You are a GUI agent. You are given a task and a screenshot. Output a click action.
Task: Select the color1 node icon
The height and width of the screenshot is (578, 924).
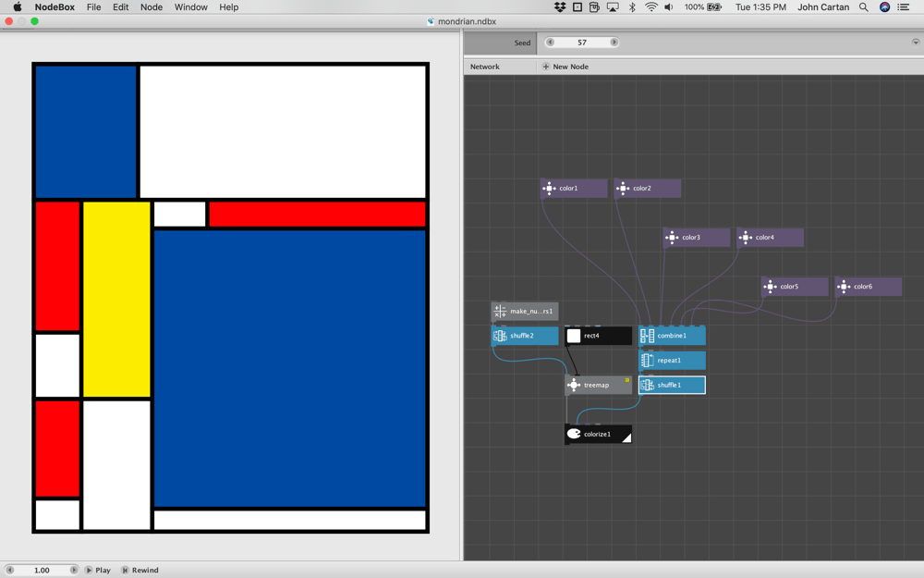[x=549, y=188]
